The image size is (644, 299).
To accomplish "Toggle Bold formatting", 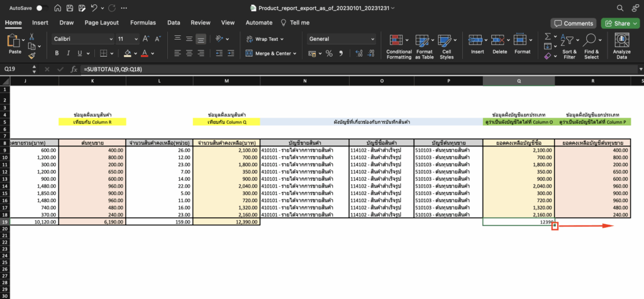I will (57, 54).
